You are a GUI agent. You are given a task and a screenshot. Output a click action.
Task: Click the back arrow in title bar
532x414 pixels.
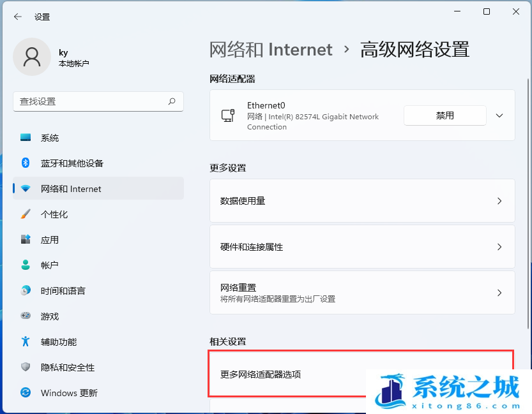coord(17,17)
